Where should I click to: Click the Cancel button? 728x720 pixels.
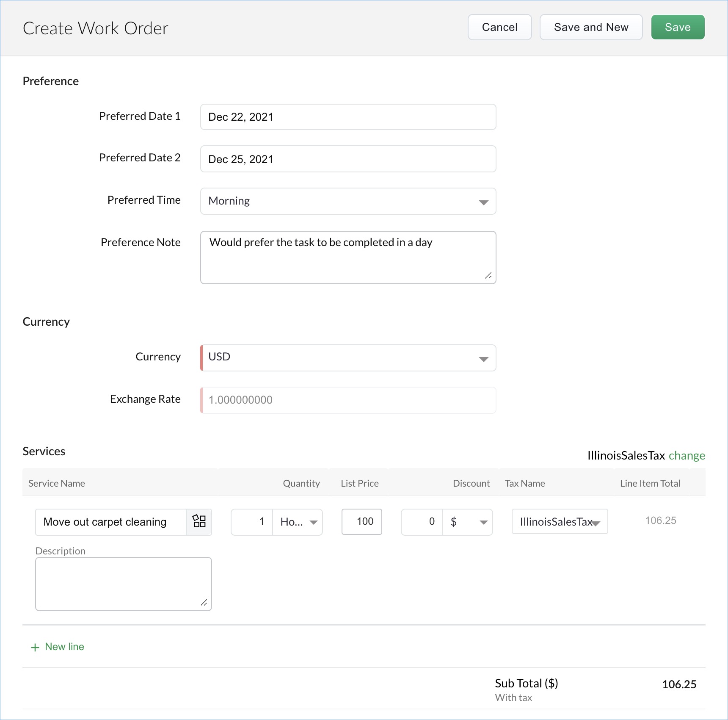499,28
